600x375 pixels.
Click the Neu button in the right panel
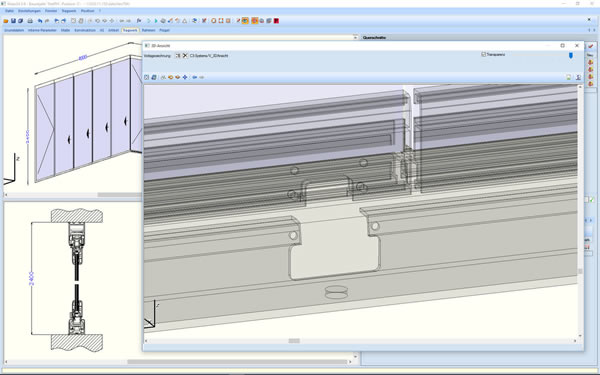point(590,55)
